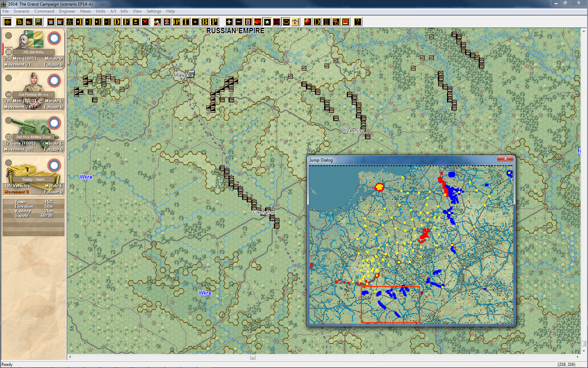Click the red ball F toolbar icon
This screenshot has height=368, width=588.
point(308,22)
